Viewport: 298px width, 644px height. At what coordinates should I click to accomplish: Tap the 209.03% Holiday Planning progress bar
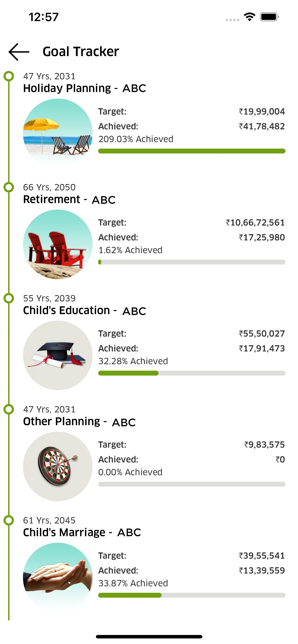[x=192, y=151]
